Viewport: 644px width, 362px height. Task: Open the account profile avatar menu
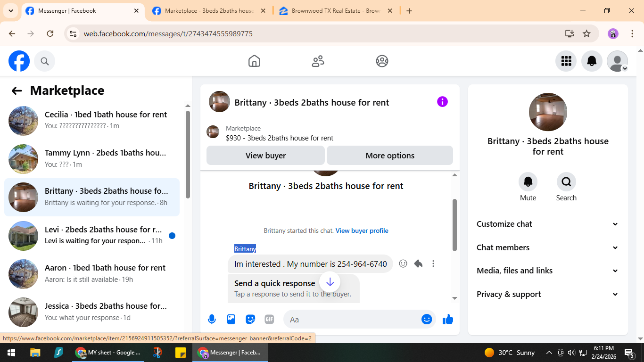(617, 61)
